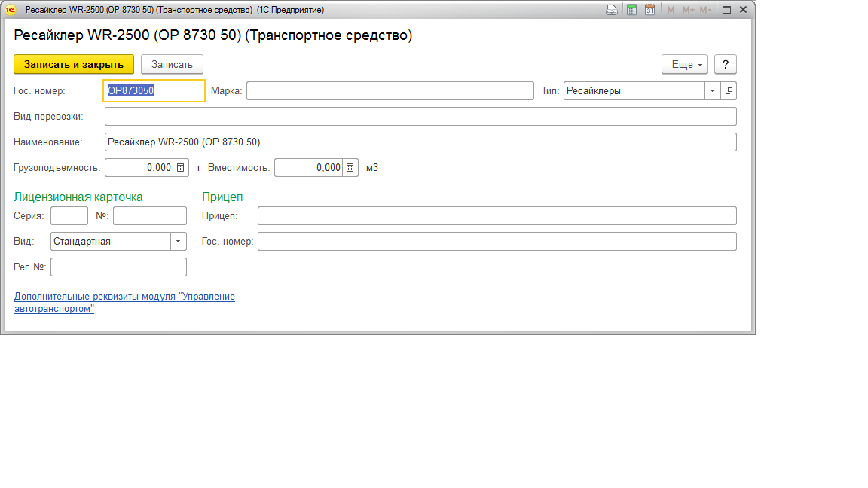Expand the Тип dropdown list
Image resolution: width=868 pixels, height=488 pixels.
pos(712,91)
